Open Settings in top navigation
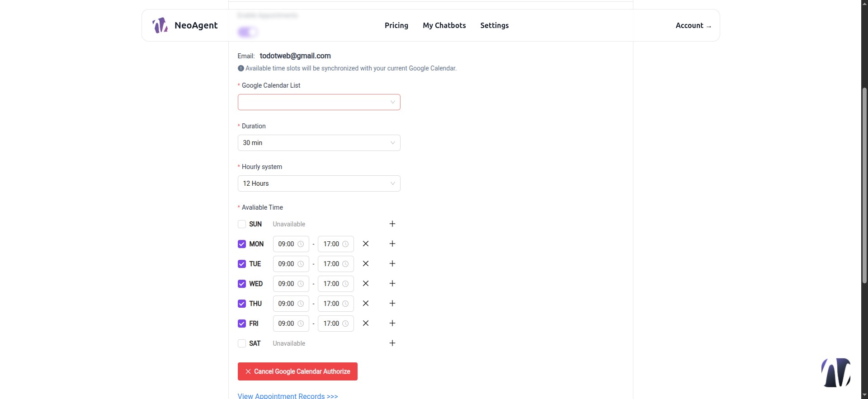This screenshot has width=868, height=399. click(495, 25)
